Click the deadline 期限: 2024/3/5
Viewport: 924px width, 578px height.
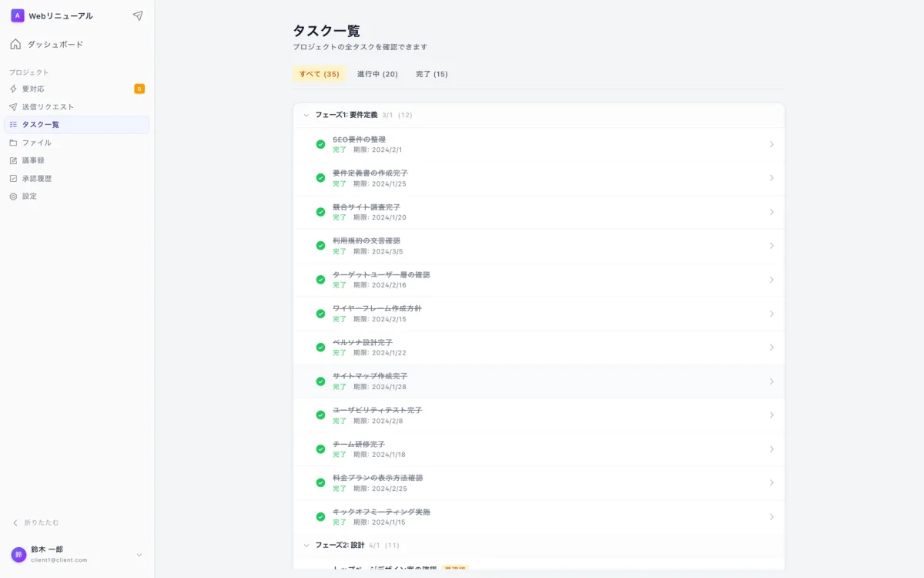[378, 251]
